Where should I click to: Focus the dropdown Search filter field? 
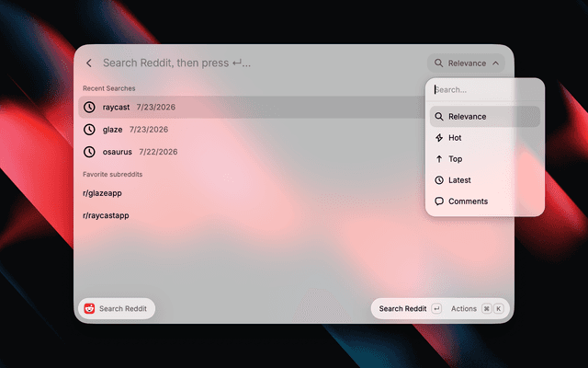(485, 90)
